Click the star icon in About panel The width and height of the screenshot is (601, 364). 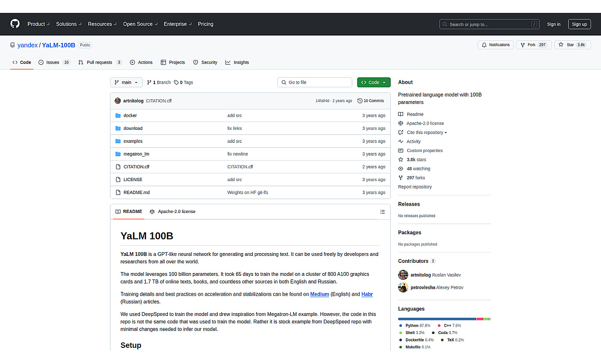click(401, 159)
